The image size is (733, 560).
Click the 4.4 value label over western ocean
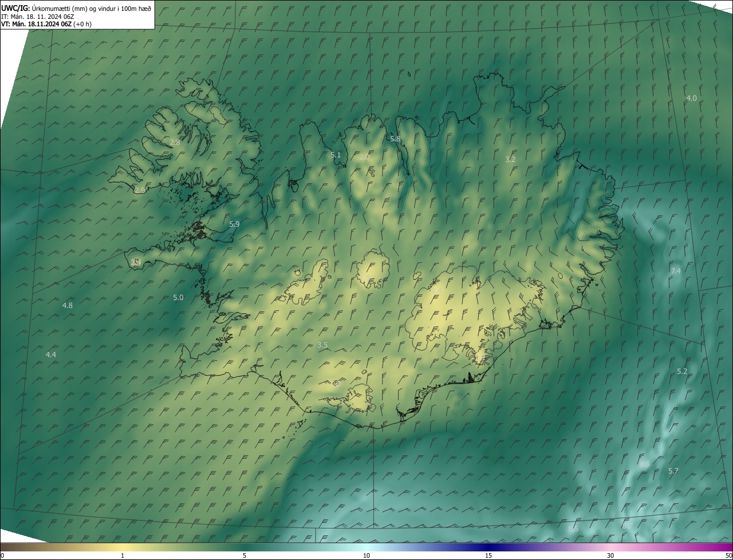(x=51, y=355)
